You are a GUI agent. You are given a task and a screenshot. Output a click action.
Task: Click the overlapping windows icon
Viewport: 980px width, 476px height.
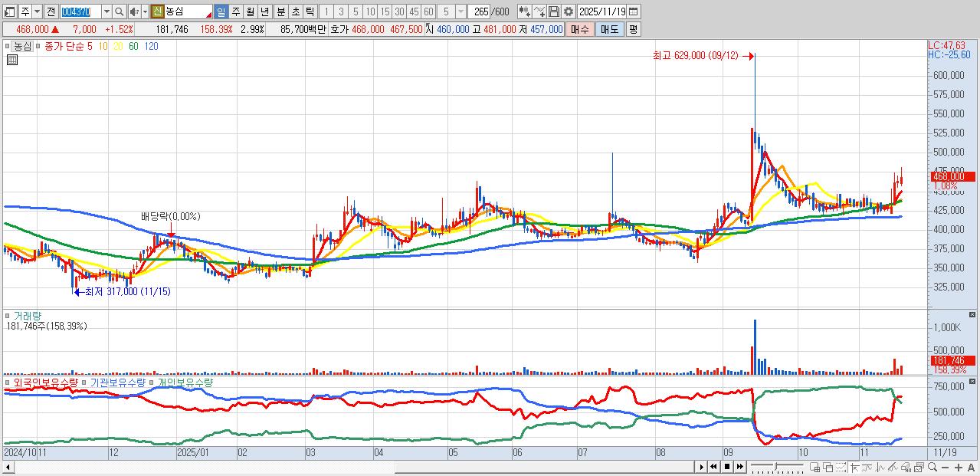coord(828,467)
